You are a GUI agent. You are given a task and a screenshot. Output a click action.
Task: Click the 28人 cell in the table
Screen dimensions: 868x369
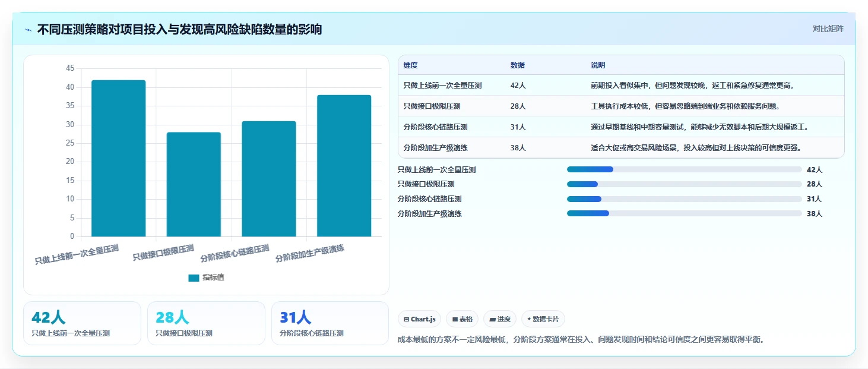point(518,106)
